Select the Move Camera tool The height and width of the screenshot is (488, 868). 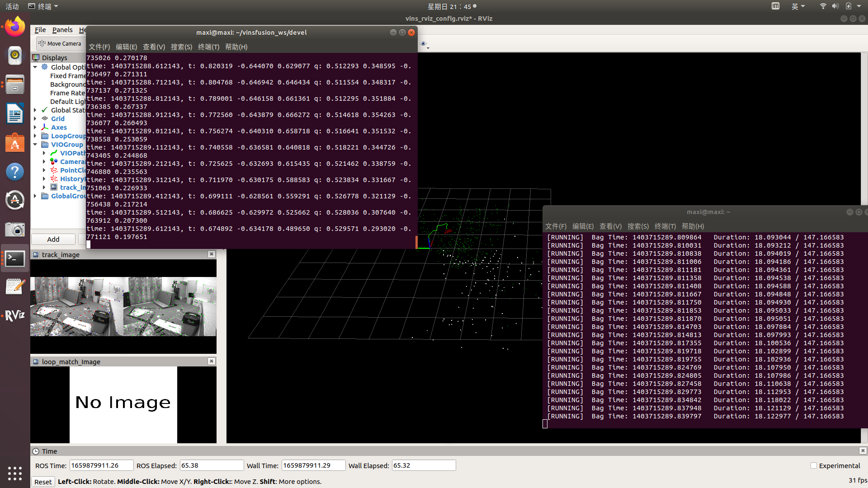(x=60, y=44)
